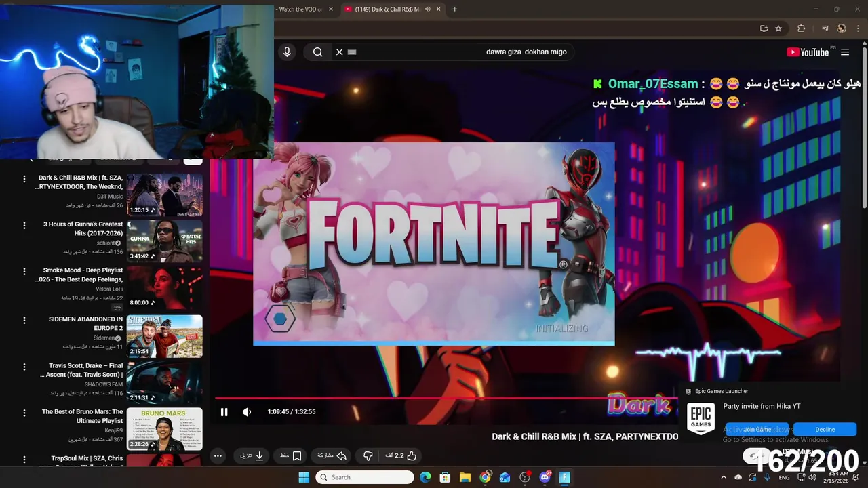Open options for 'TrapSoul Mix' video
The height and width of the screenshot is (488, 868).
coord(24,460)
